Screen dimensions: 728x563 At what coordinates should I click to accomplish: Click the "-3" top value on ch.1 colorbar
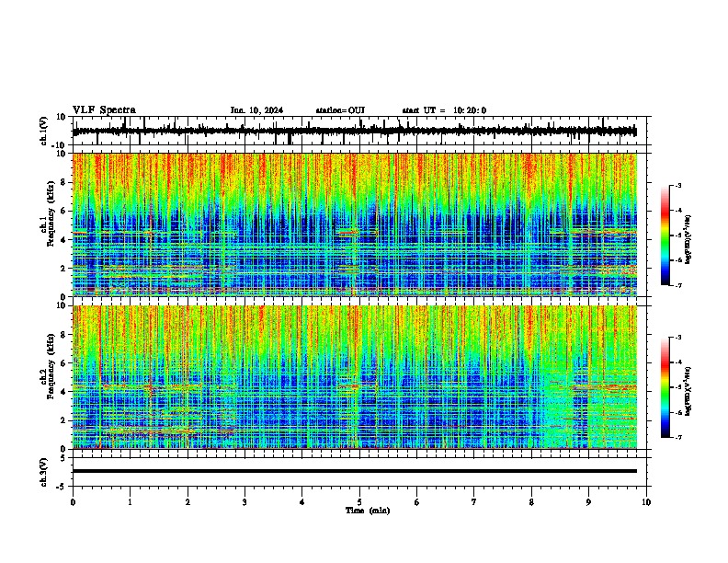pyautogui.click(x=677, y=185)
